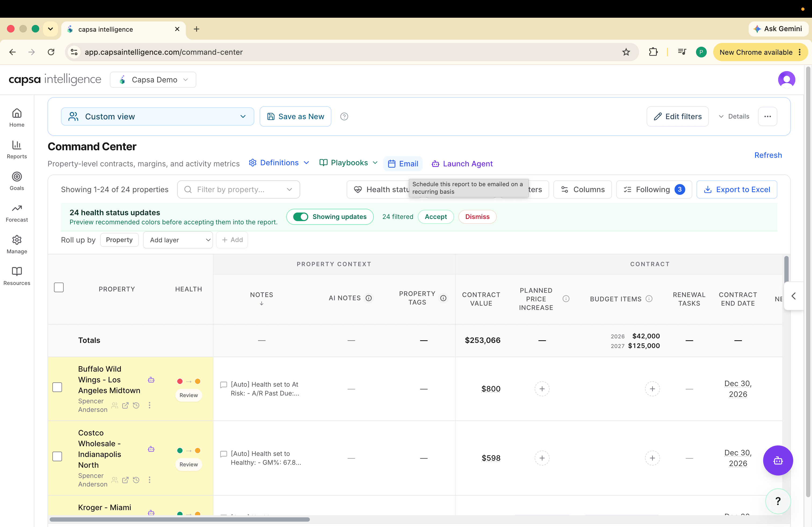812x527 pixels.
Task: Open the Custom view dropdown
Action: (x=157, y=116)
